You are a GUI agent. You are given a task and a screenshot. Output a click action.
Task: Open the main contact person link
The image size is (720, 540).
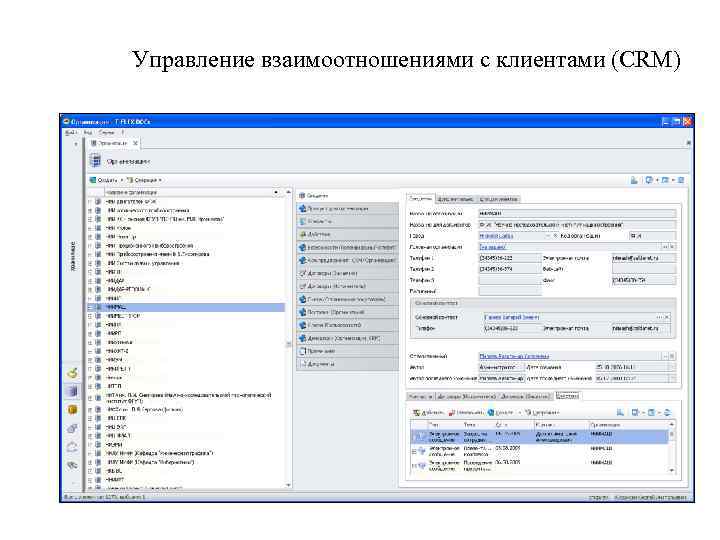pyautogui.click(x=512, y=317)
